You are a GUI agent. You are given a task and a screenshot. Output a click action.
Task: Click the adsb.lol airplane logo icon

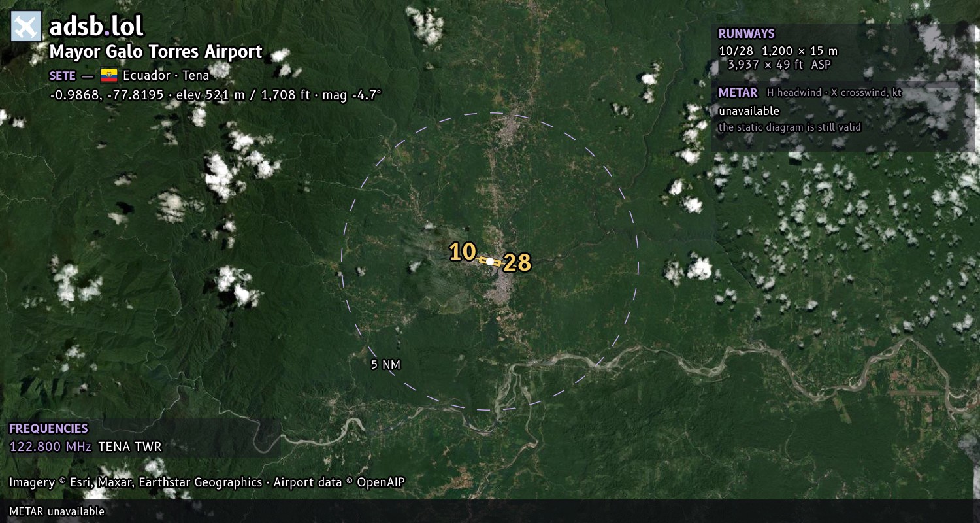coord(26,26)
